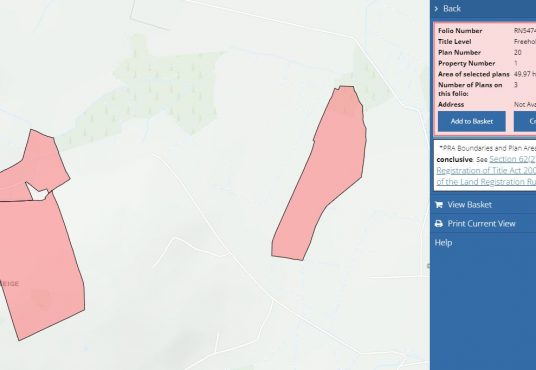Add the folio to basket
This screenshot has width=536, height=370.
pos(472,121)
